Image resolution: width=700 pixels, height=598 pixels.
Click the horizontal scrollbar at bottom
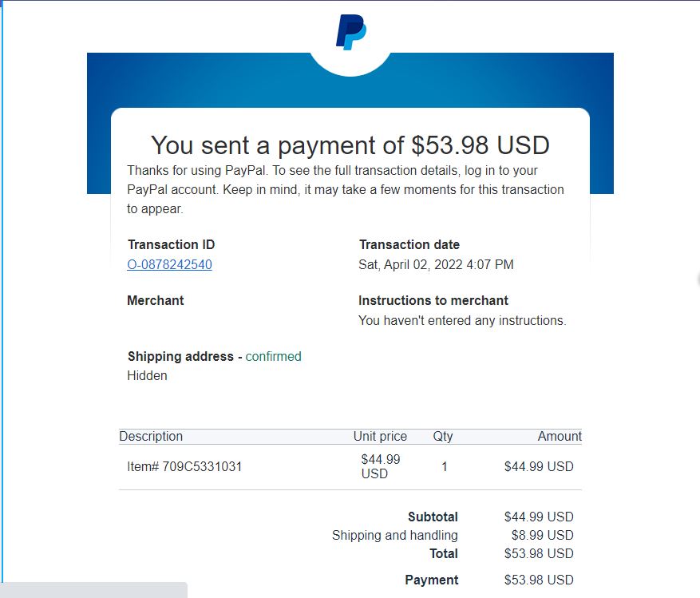tap(93, 590)
